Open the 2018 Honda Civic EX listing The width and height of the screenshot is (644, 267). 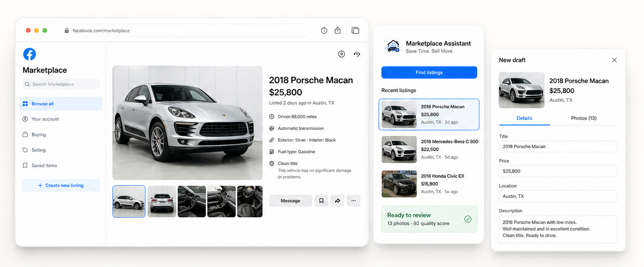tap(429, 184)
